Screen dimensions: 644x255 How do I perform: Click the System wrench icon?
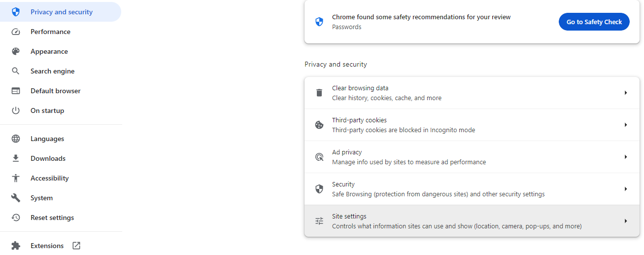click(16, 198)
